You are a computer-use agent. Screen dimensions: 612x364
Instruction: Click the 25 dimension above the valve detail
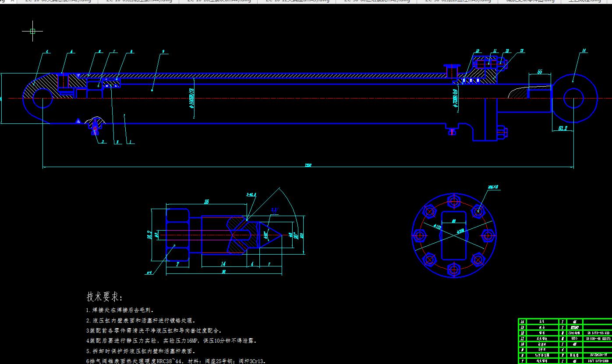tap(206, 202)
